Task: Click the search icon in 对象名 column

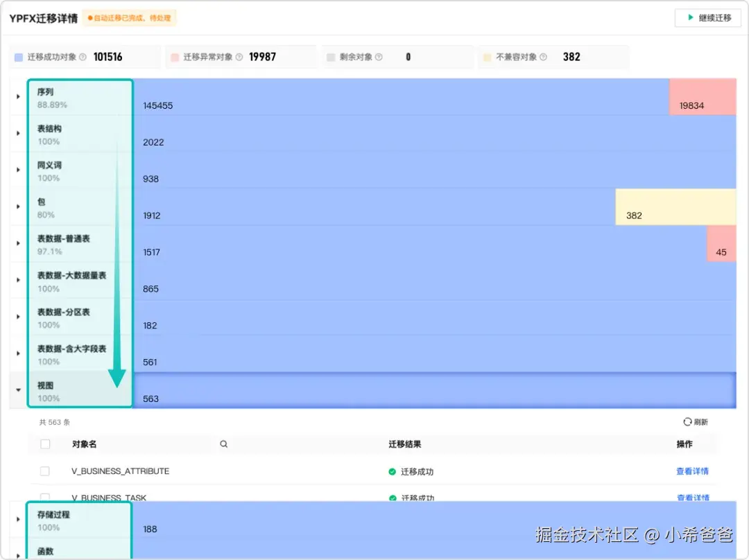Action: point(223,444)
